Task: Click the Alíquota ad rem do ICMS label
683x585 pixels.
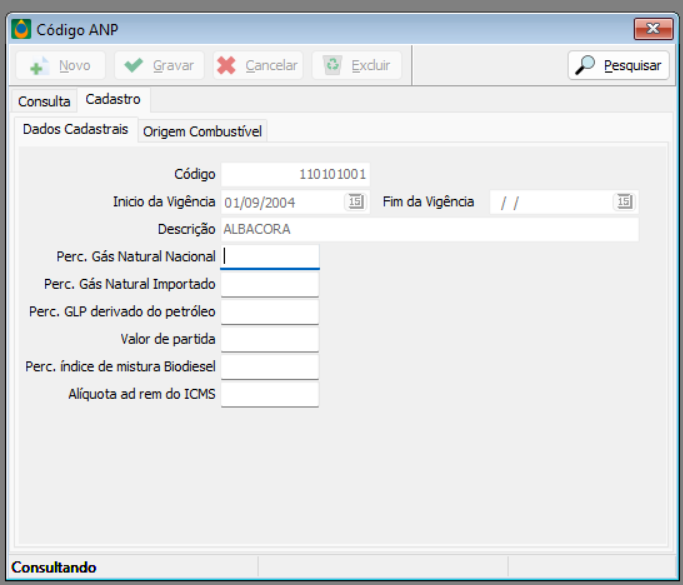Action: tap(142, 394)
